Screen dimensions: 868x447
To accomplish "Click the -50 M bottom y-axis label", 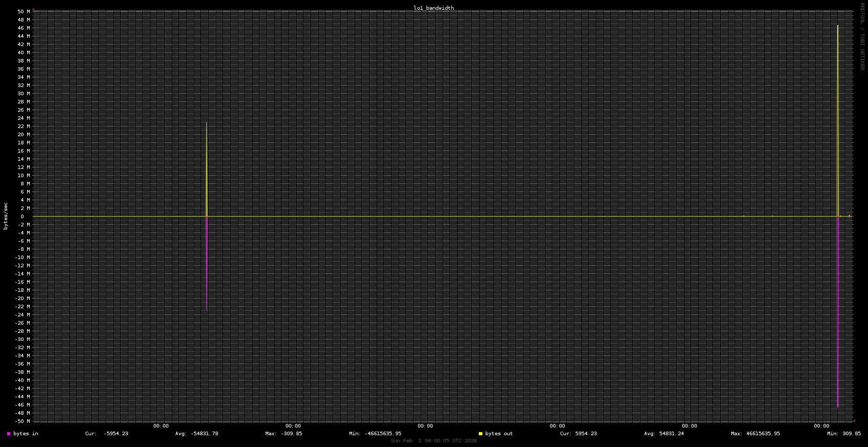I will tap(22, 421).
